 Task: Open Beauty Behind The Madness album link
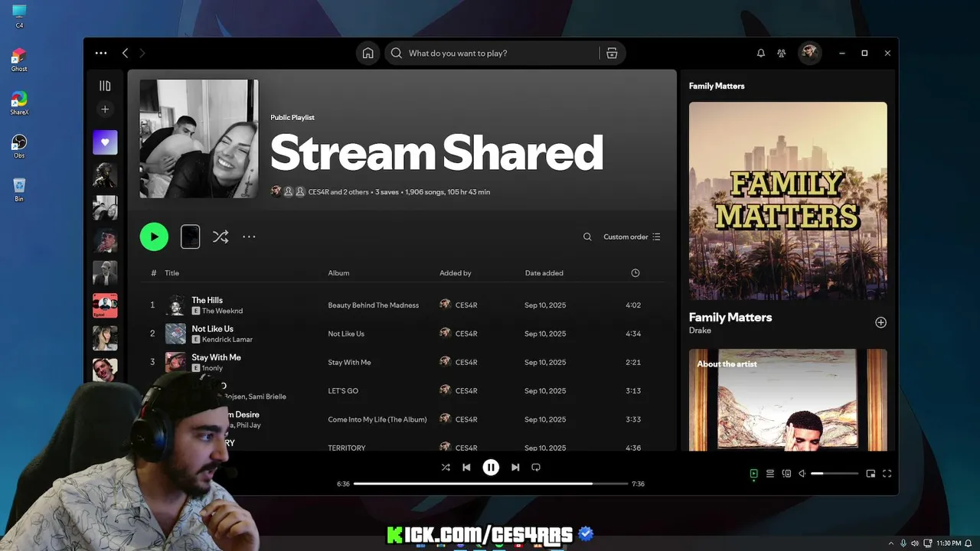pyautogui.click(x=374, y=305)
